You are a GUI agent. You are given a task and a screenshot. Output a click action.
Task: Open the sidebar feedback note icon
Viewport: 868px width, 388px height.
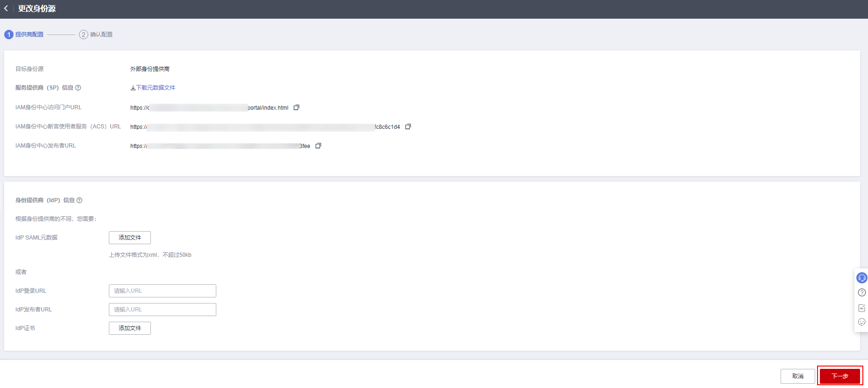coord(862,308)
